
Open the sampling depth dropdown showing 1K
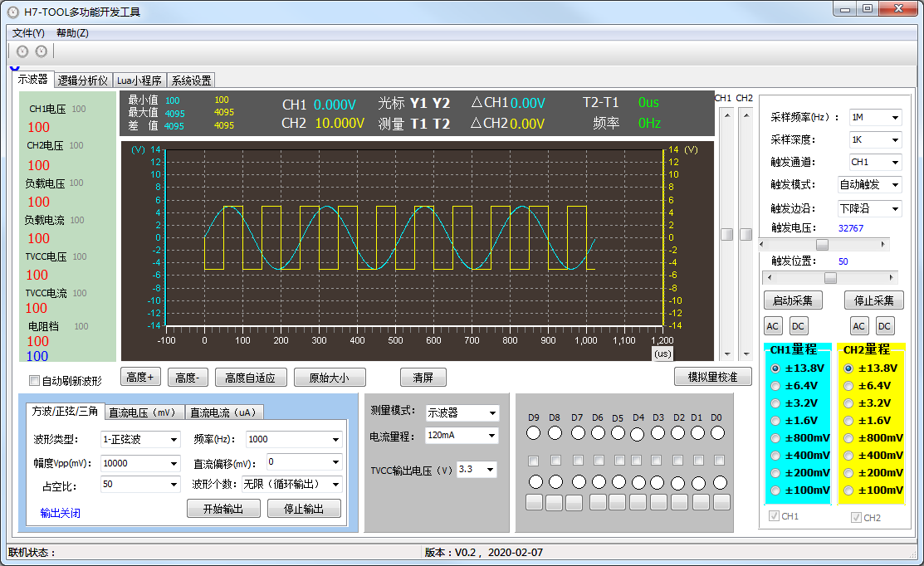click(876, 139)
